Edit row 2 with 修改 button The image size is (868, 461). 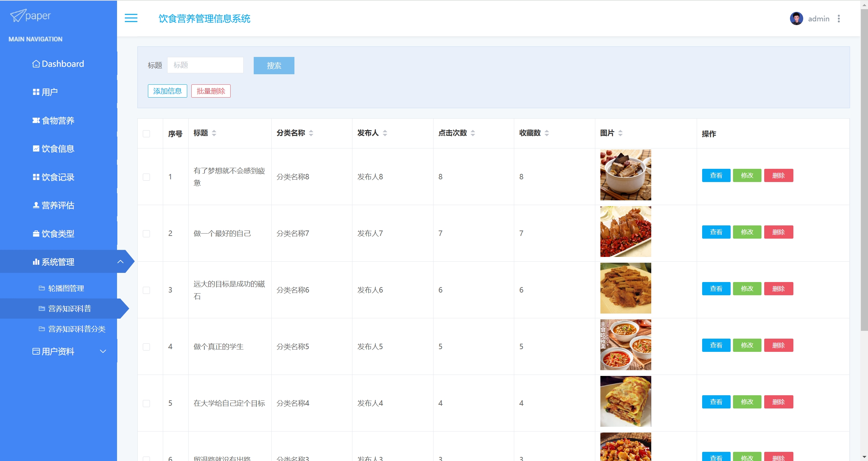tap(747, 232)
